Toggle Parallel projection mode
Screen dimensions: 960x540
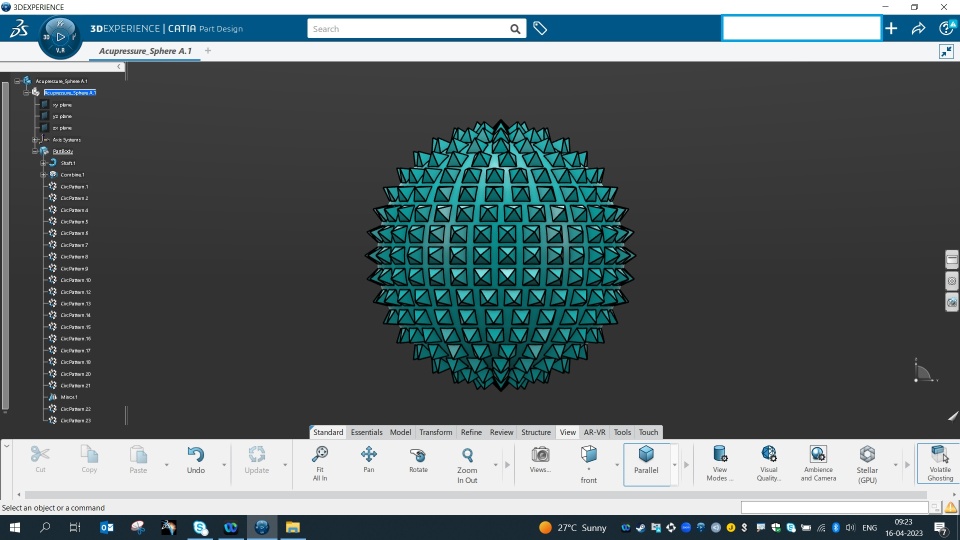(x=646, y=460)
